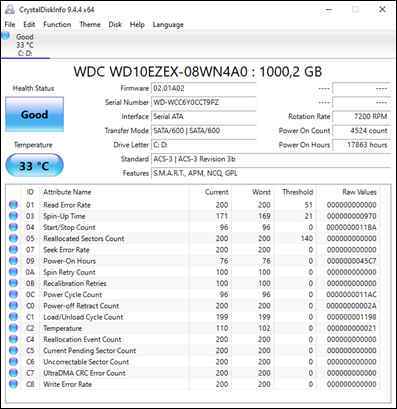Click the status icon for Read Error Rate
This screenshot has width=397, height=409.
[13, 205]
